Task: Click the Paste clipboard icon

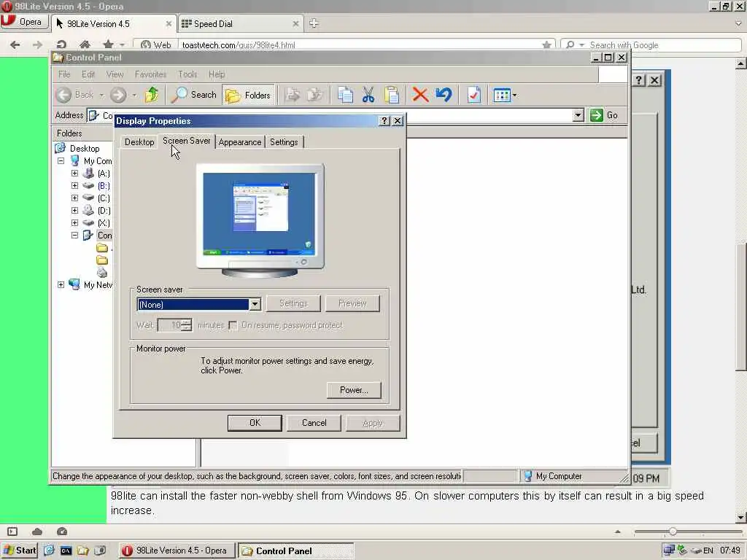Action: click(392, 95)
